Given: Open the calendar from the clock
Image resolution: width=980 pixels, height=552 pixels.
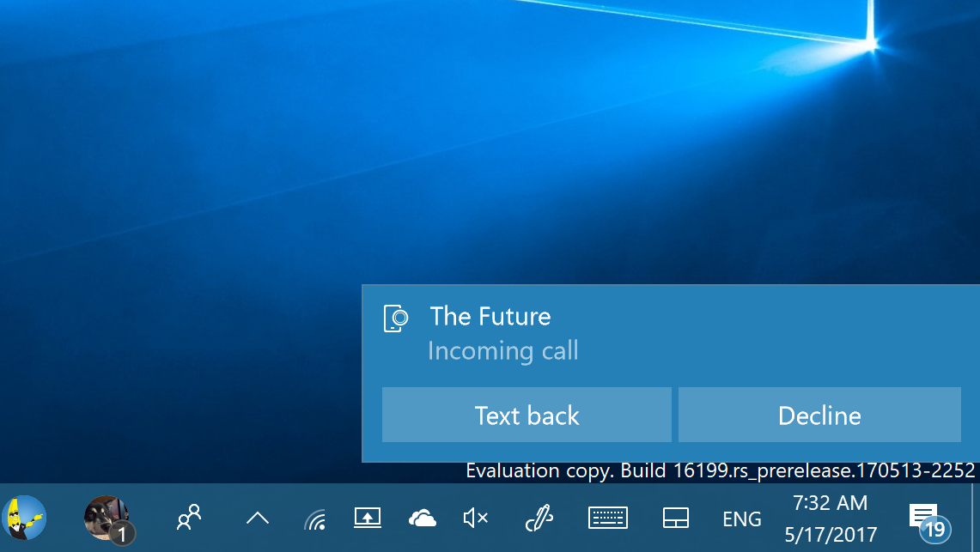Looking at the screenshot, I should [829, 517].
